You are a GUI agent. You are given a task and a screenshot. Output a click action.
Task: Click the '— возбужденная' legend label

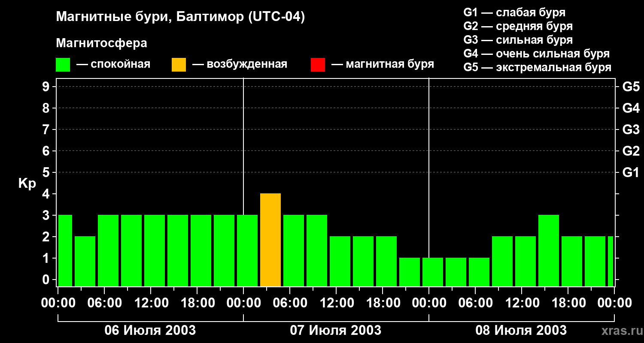coord(240,64)
